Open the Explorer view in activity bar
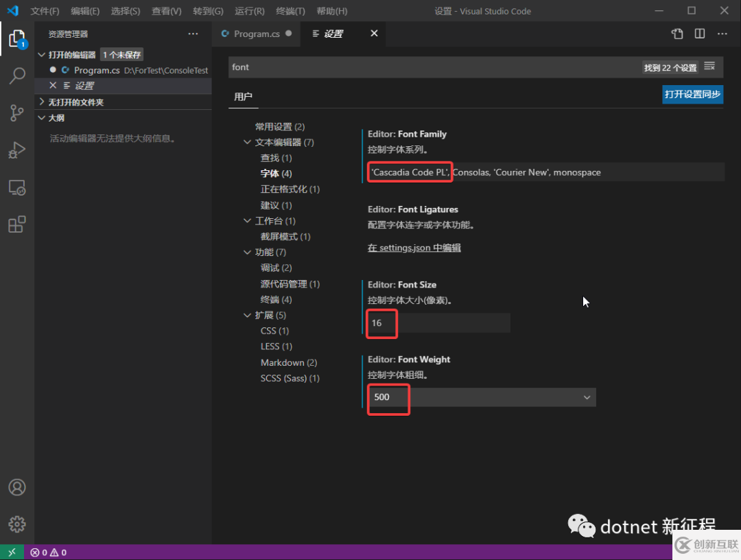741x560 pixels. pyautogui.click(x=16, y=39)
